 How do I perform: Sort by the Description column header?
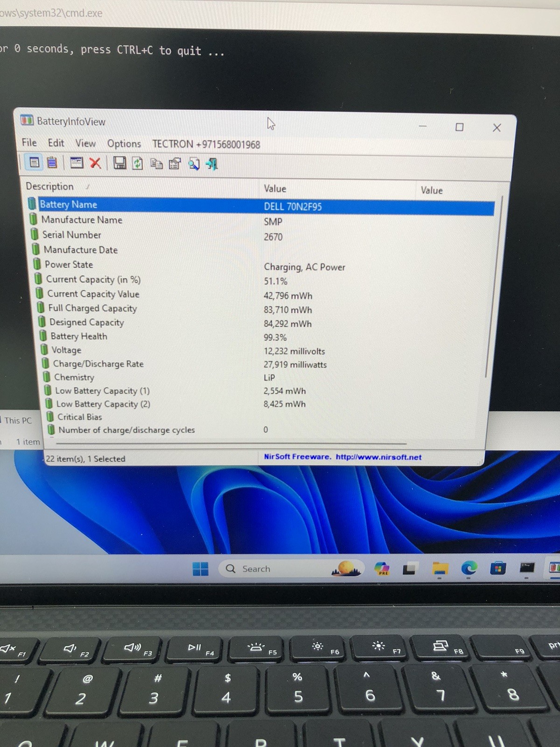point(142,187)
